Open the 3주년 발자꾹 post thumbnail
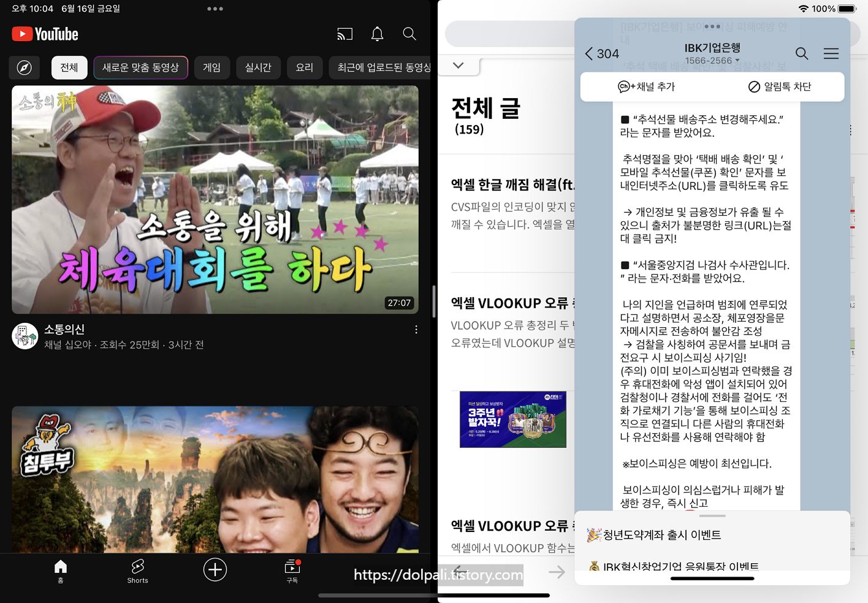 click(513, 420)
